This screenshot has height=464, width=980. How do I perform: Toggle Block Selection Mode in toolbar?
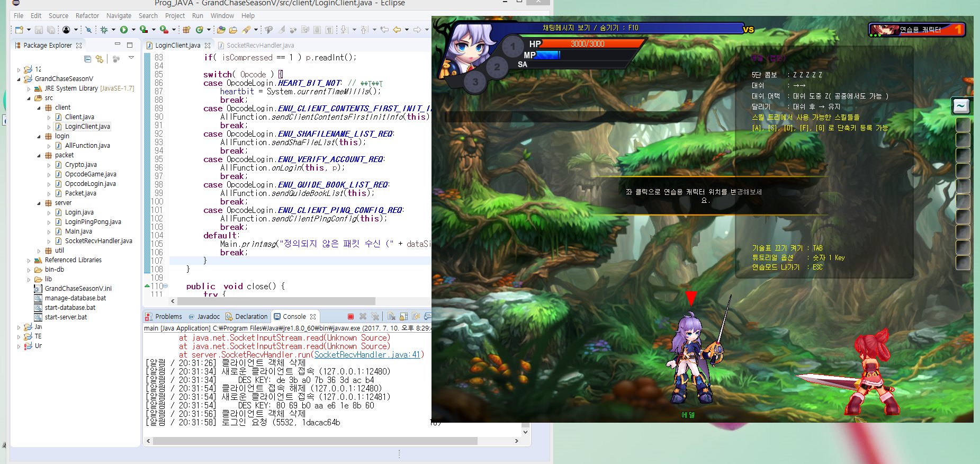pyautogui.click(x=317, y=30)
